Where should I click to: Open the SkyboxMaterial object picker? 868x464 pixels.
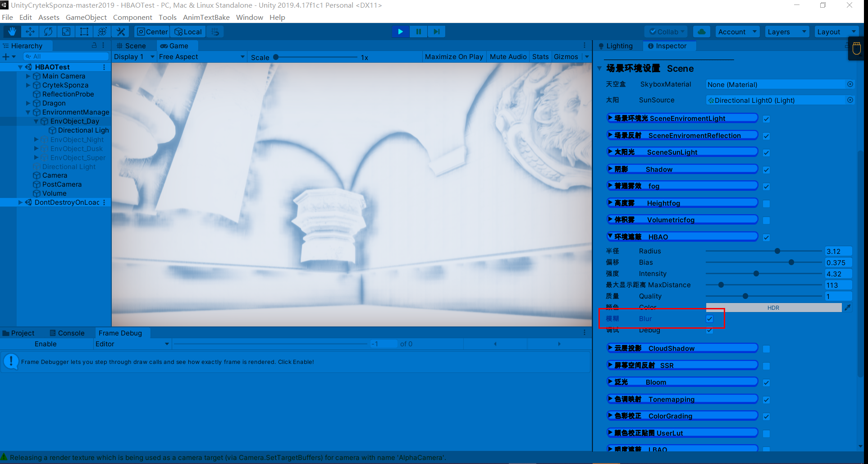[x=850, y=84]
